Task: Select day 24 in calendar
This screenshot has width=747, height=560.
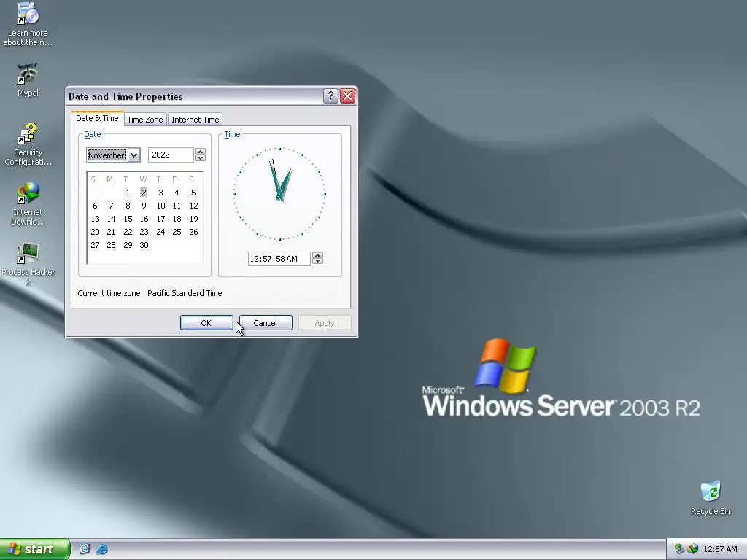Action: click(x=160, y=232)
